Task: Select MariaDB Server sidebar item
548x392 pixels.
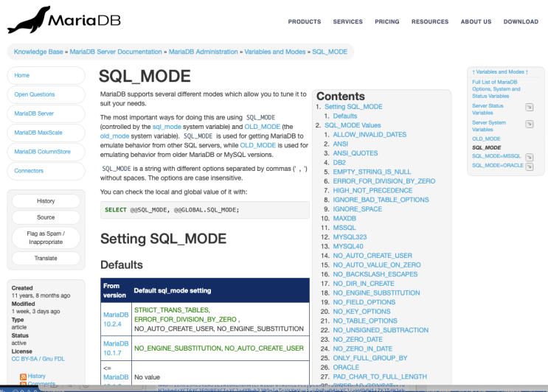Action: point(46,113)
